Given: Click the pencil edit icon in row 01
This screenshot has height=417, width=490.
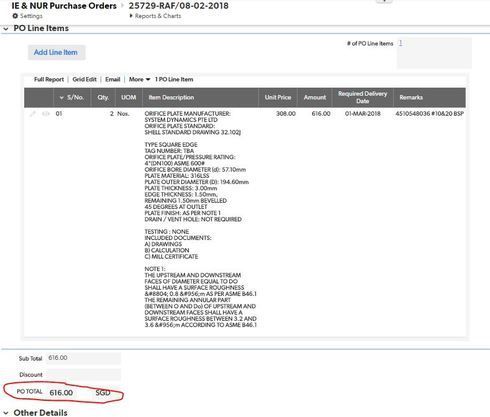Looking at the screenshot, I should point(33,114).
